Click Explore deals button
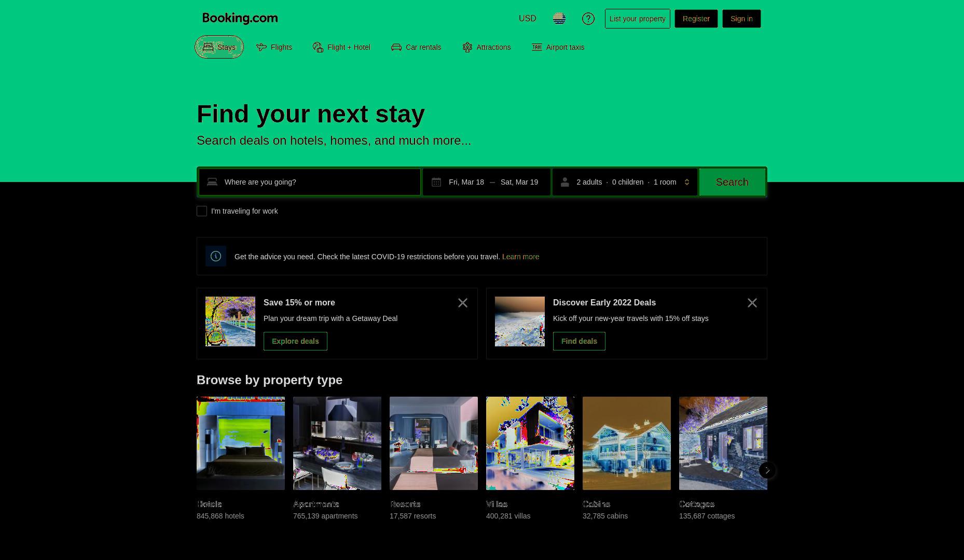964x560 pixels. 295,341
